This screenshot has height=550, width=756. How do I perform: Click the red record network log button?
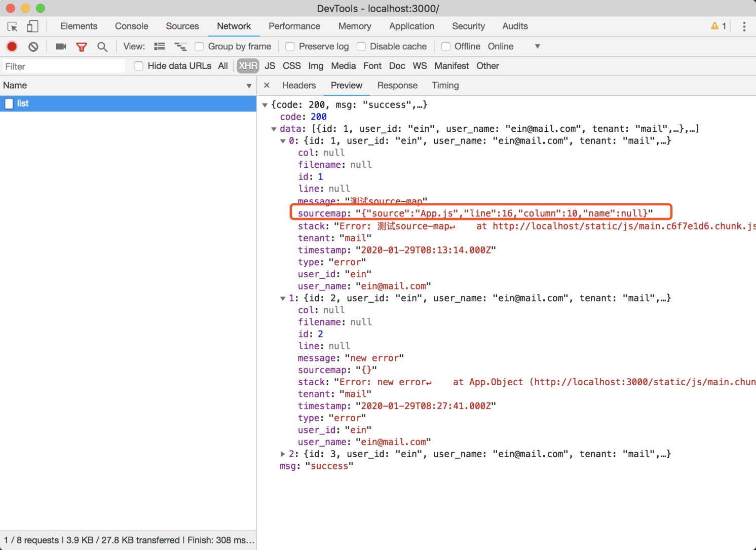[12, 47]
